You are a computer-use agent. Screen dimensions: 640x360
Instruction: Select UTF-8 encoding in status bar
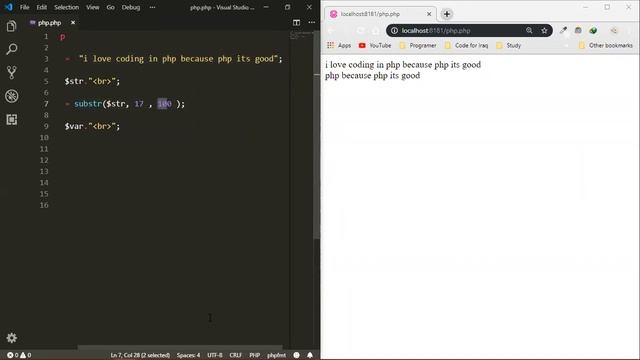[215, 355]
